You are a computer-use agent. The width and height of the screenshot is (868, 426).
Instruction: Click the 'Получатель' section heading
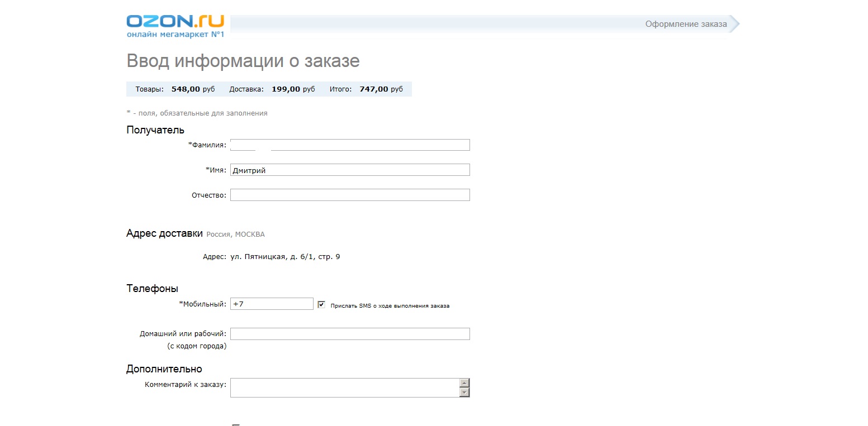pos(155,130)
